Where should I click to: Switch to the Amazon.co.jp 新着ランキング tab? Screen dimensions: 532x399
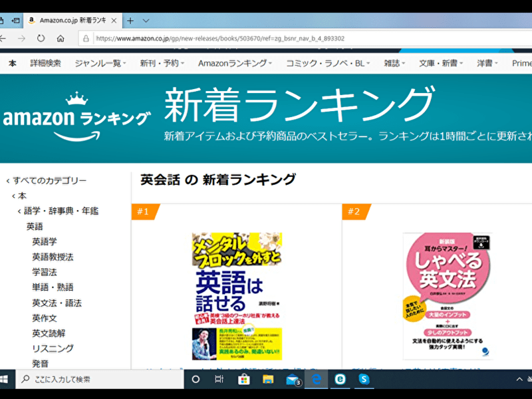73,21
